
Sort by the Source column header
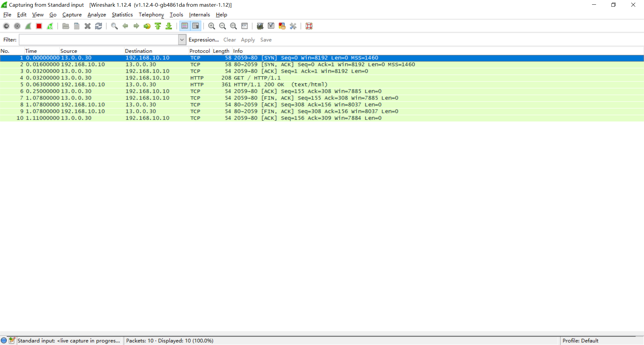click(92, 51)
